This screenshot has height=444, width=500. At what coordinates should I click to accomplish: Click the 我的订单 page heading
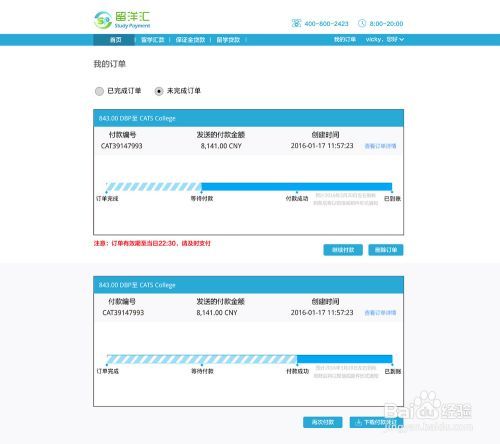pos(110,64)
